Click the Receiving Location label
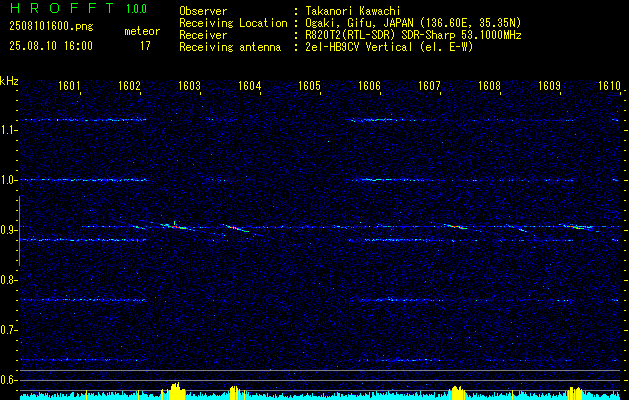This screenshot has width=629, height=400. tap(233, 23)
